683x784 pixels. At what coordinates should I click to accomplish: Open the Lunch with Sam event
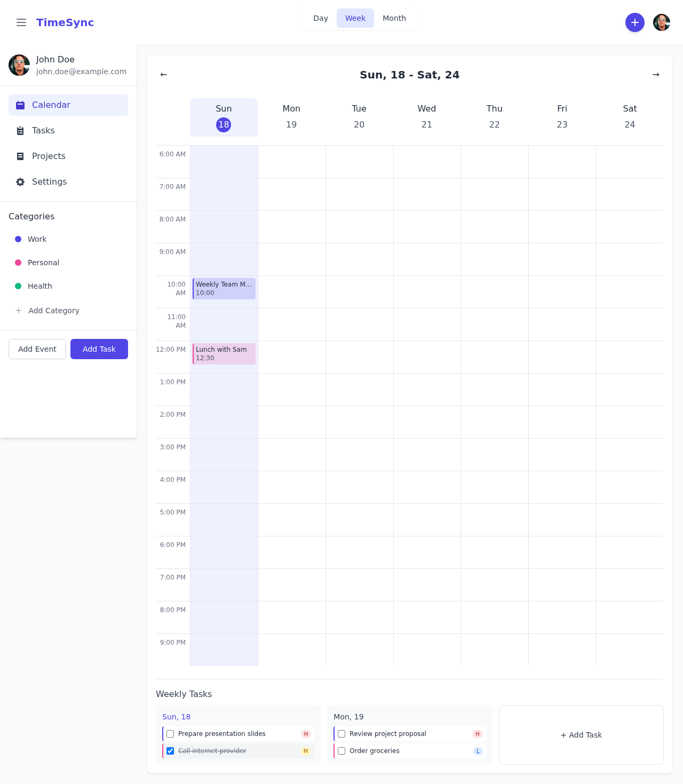click(224, 353)
